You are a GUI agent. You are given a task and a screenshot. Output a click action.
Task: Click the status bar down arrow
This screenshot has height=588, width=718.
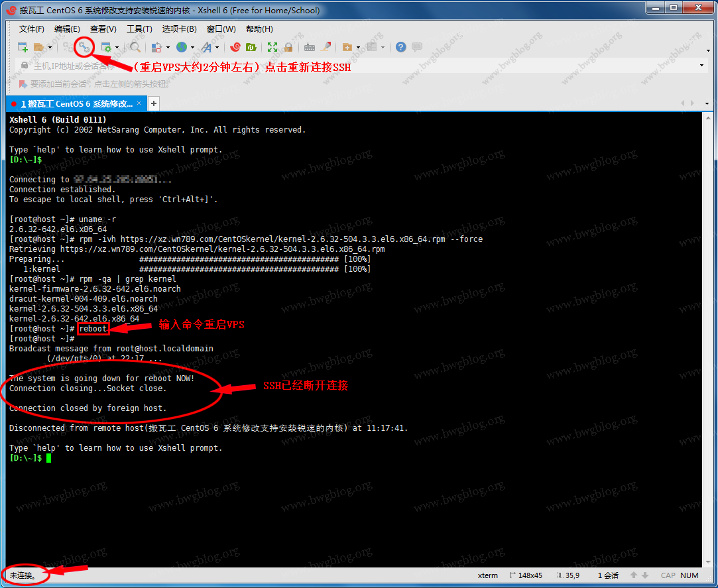(644, 575)
